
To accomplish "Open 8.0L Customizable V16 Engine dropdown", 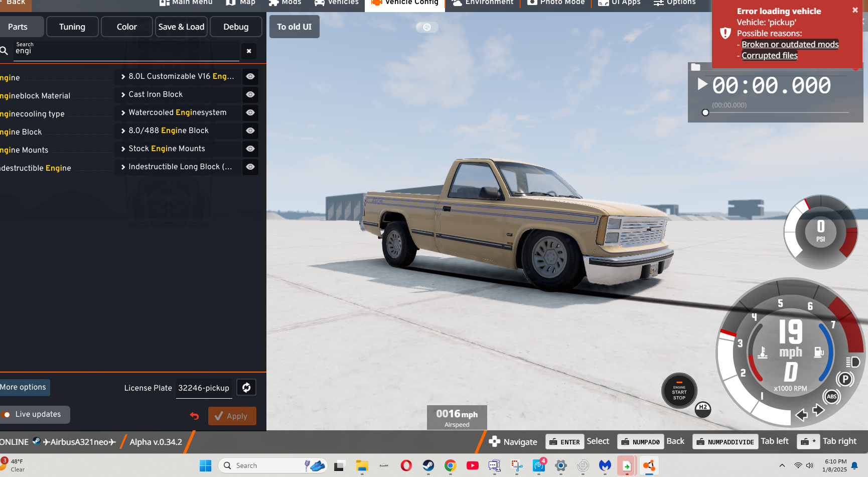I will [x=178, y=76].
